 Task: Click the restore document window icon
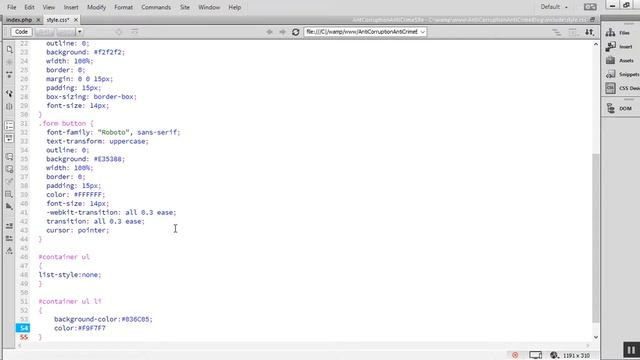[x=593, y=20]
